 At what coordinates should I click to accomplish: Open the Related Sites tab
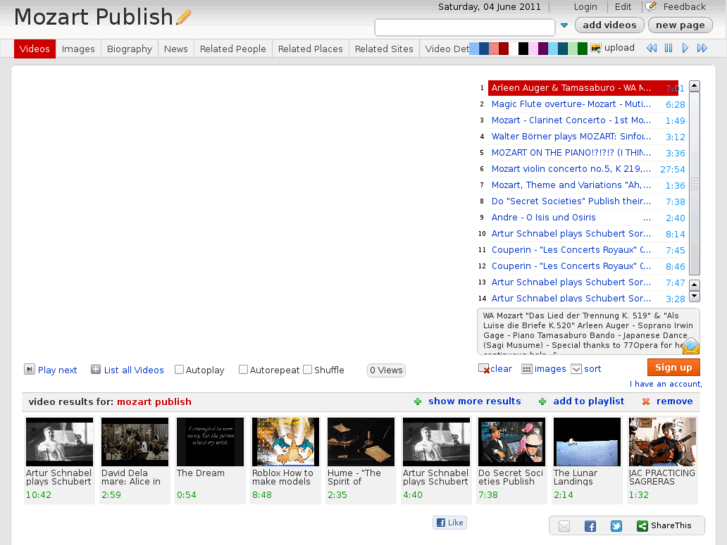[384, 49]
